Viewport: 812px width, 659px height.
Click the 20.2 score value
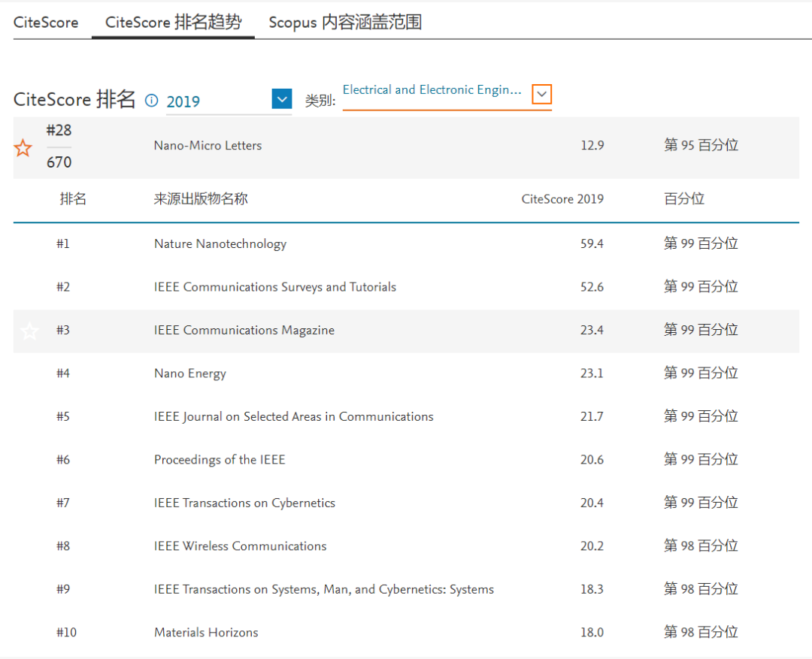[592, 546]
